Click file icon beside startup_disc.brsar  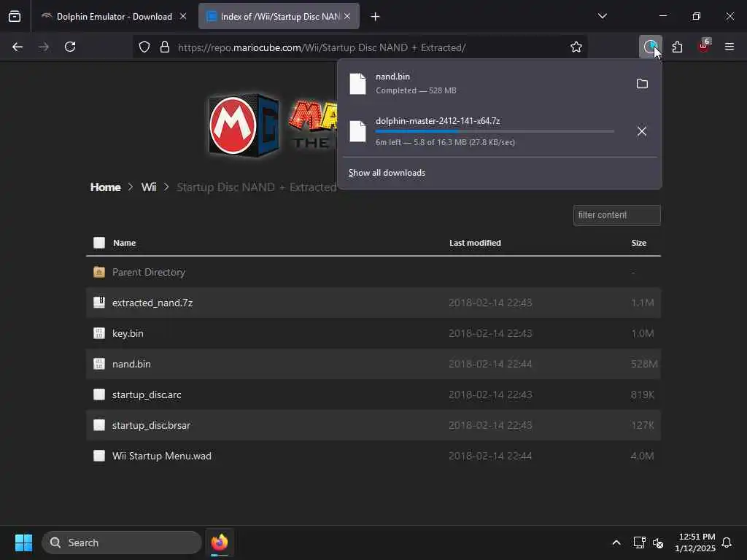click(x=99, y=425)
